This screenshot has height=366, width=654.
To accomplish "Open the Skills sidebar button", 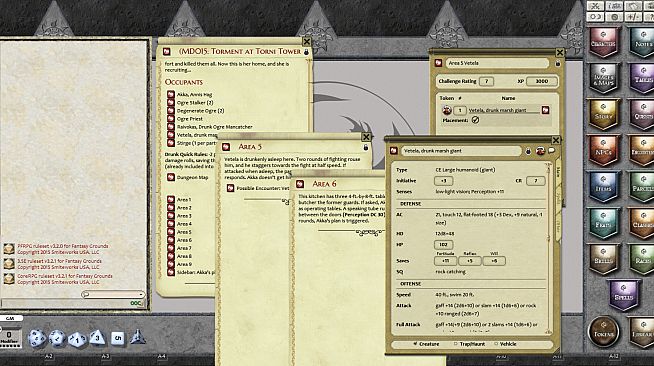I will point(603,259).
